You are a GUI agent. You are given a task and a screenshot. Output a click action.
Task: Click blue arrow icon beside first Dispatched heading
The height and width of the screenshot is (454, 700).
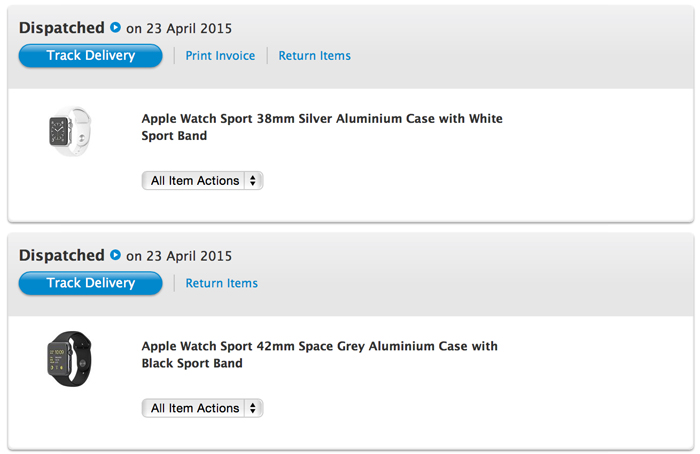click(115, 28)
